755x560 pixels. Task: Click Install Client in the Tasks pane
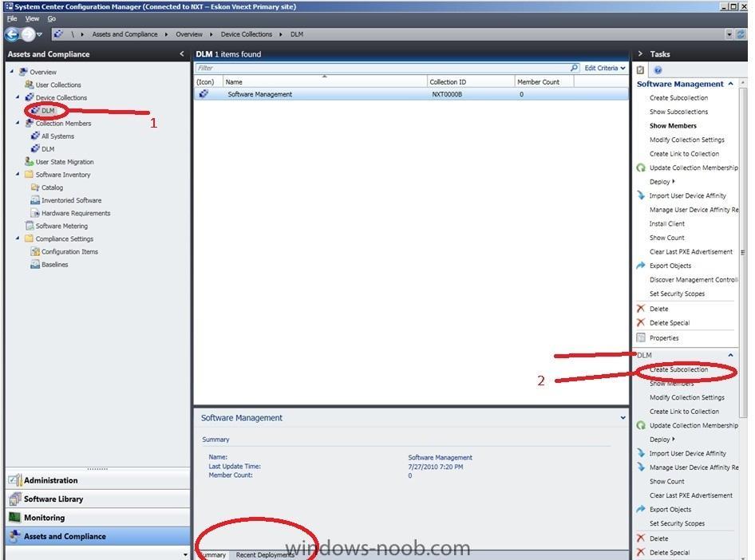coord(667,223)
